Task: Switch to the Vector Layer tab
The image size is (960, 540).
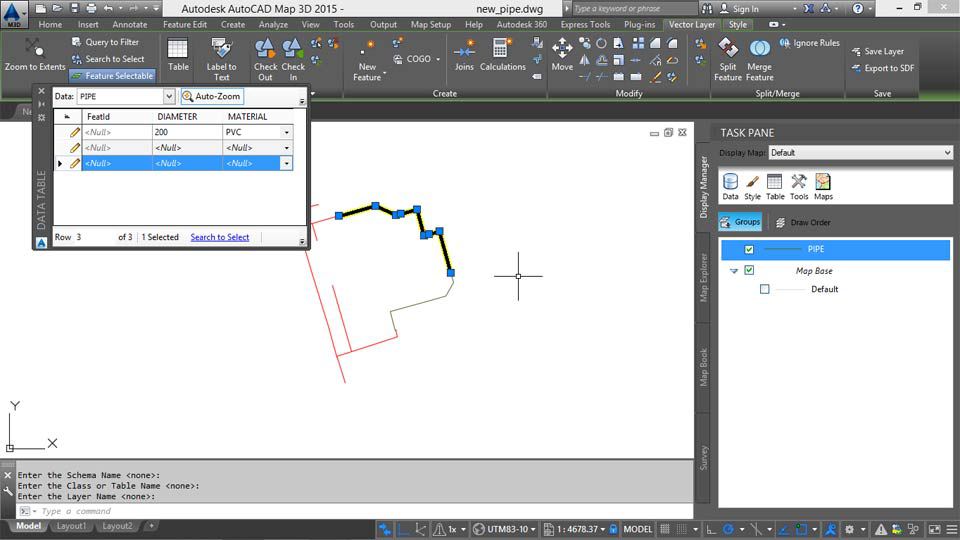Action: pyautogui.click(x=692, y=24)
